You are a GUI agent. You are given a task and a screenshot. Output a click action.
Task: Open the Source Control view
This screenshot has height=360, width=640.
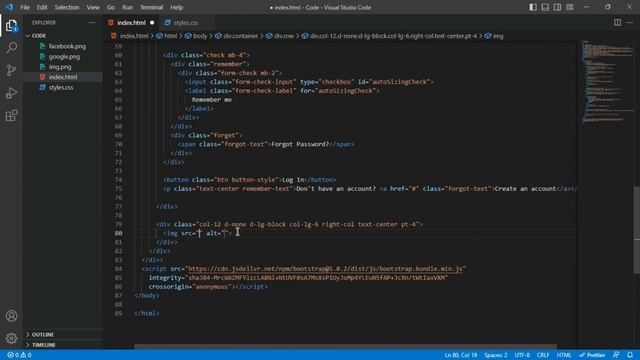tap(11, 70)
